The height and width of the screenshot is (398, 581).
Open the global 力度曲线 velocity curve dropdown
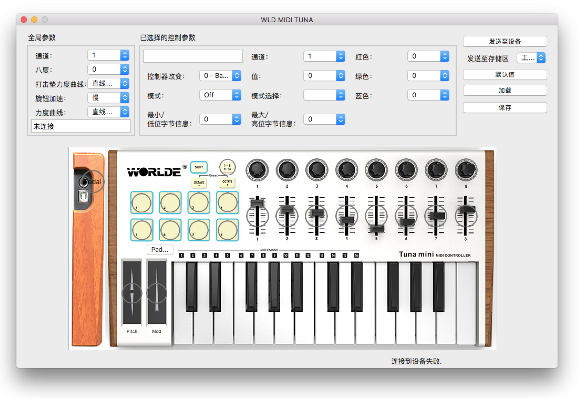(108, 112)
